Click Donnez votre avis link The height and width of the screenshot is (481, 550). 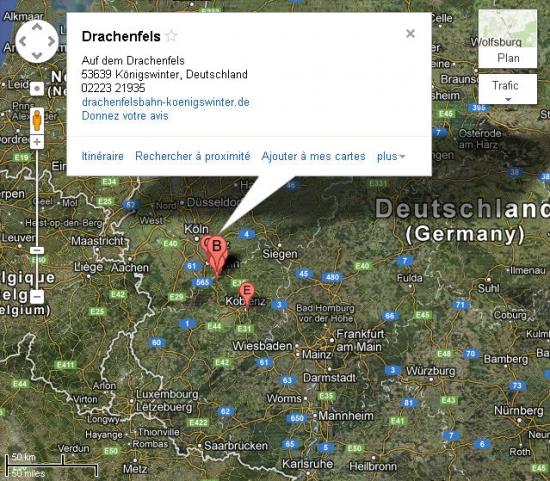(125, 116)
